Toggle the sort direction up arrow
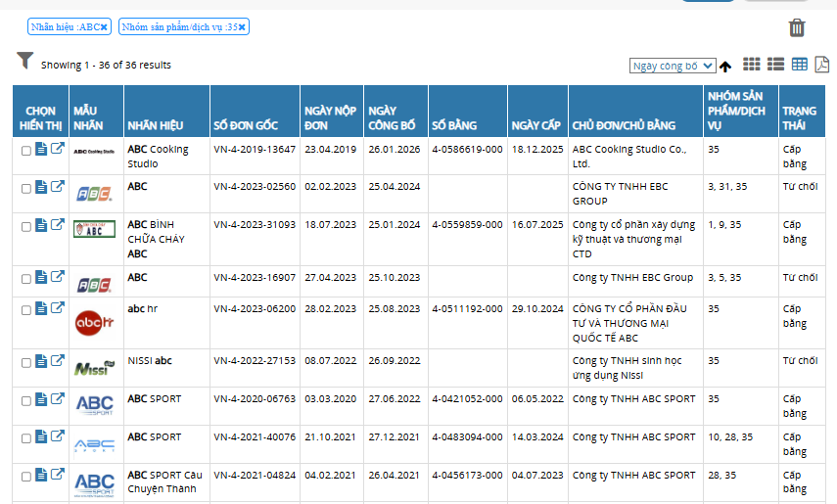This screenshot has height=504, width=837. coord(724,67)
